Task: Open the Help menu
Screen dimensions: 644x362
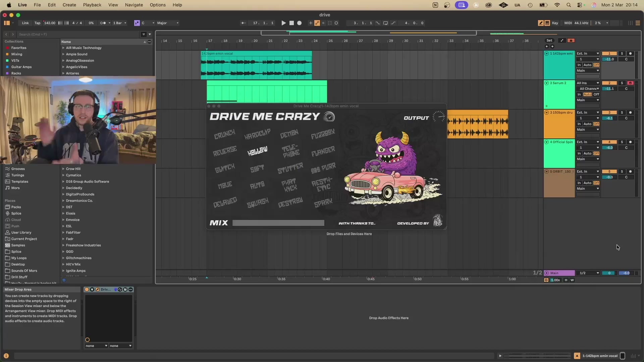Action: [x=177, y=5]
